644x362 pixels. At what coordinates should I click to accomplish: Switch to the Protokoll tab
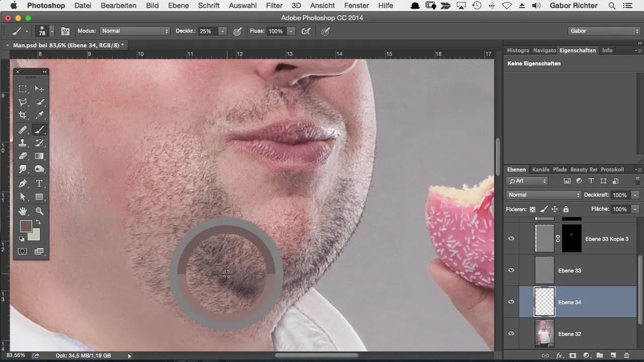tap(612, 169)
